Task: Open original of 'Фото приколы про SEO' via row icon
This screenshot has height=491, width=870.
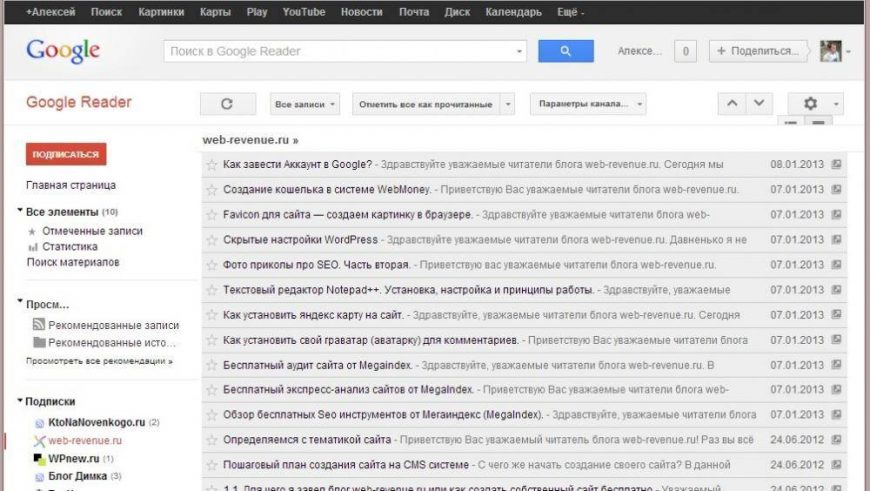Action: click(x=836, y=265)
